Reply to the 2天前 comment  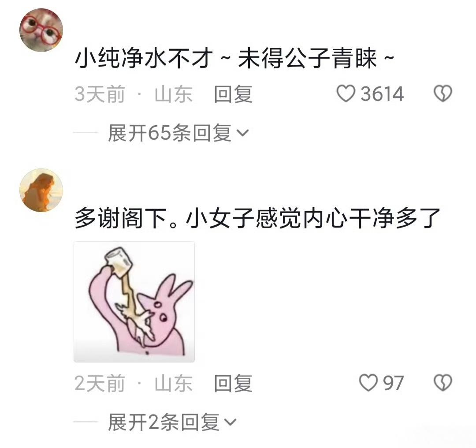point(233,383)
